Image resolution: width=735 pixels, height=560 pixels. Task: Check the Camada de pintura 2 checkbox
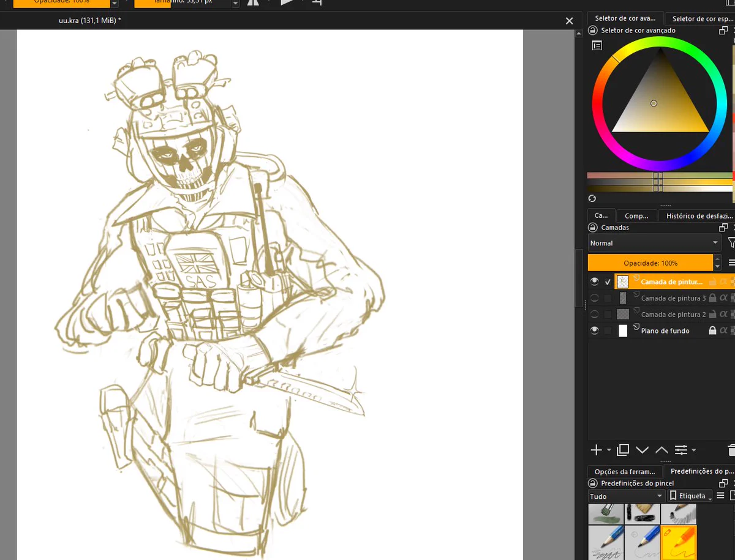tap(608, 315)
